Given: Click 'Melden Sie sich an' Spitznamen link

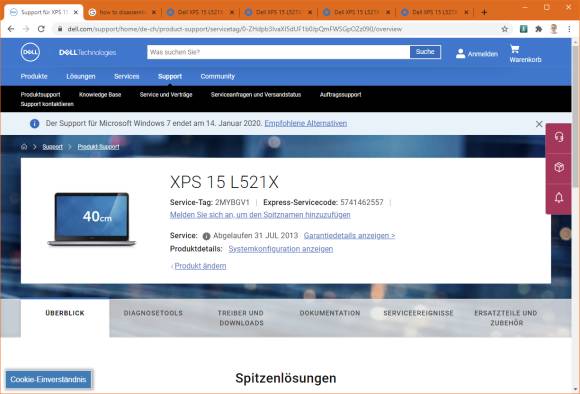Looking at the screenshot, I should (x=260, y=215).
